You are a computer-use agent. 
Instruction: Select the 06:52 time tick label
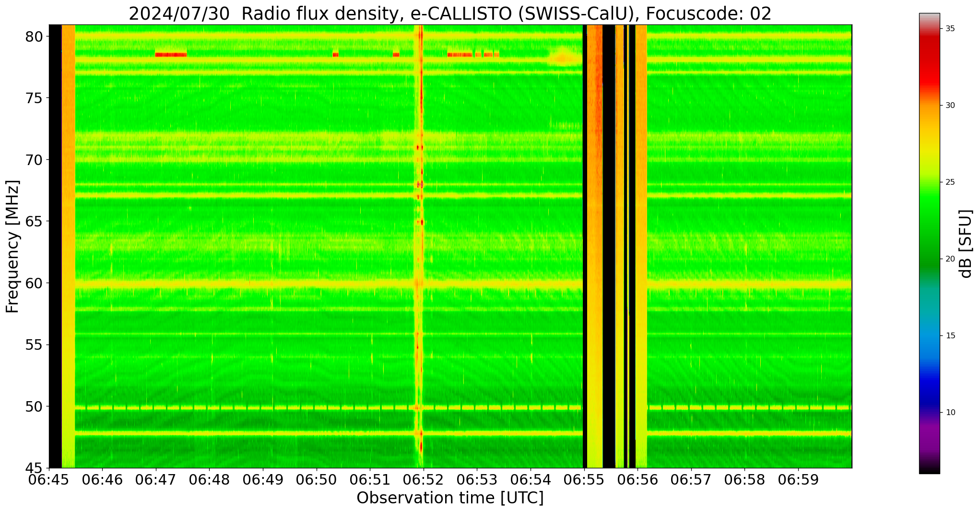pos(423,479)
